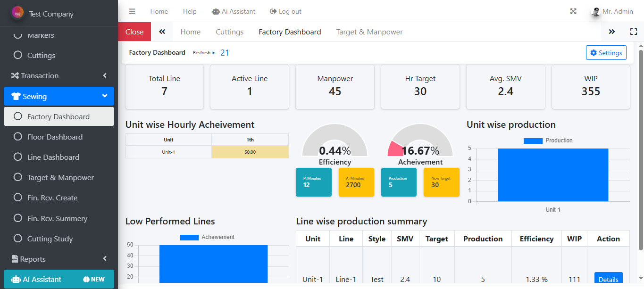Click the Manpower 45 card
This screenshot has height=289, width=644.
tap(335, 87)
